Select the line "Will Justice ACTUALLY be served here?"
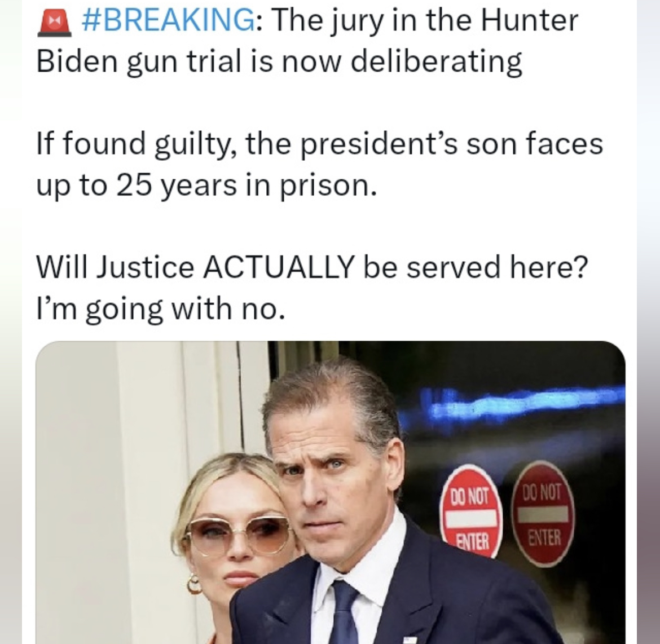The image size is (660, 644). pyautogui.click(x=311, y=266)
